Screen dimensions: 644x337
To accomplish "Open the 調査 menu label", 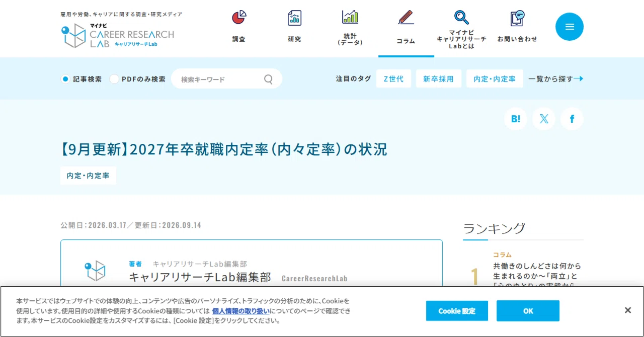I will tap(239, 39).
